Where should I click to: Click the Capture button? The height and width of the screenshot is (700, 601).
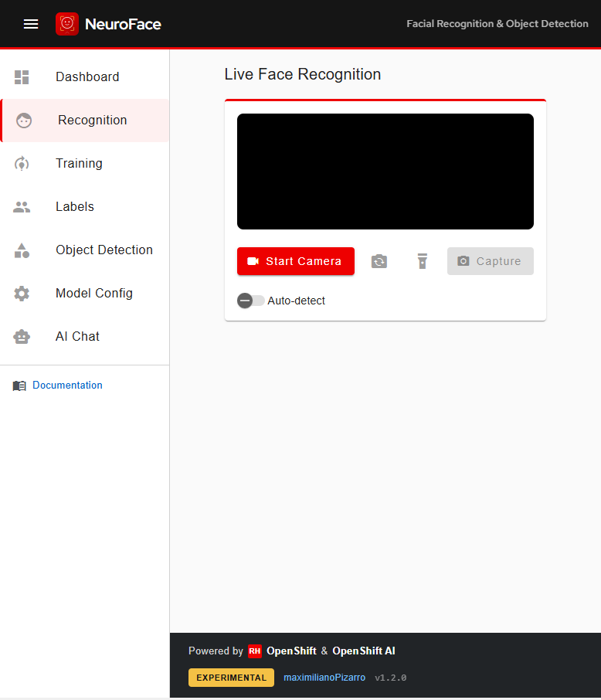tap(491, 261)
